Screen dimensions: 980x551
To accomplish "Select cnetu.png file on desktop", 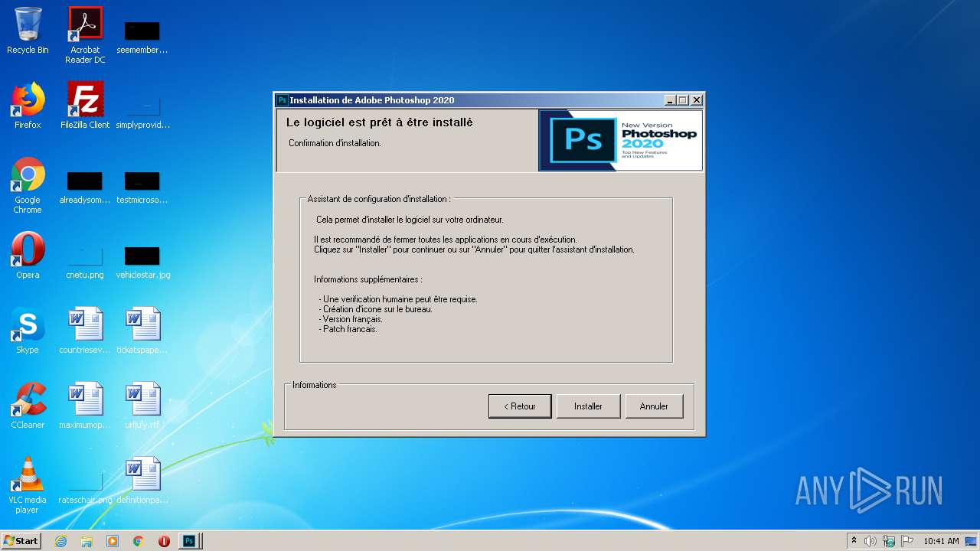I will pos(85,262).
